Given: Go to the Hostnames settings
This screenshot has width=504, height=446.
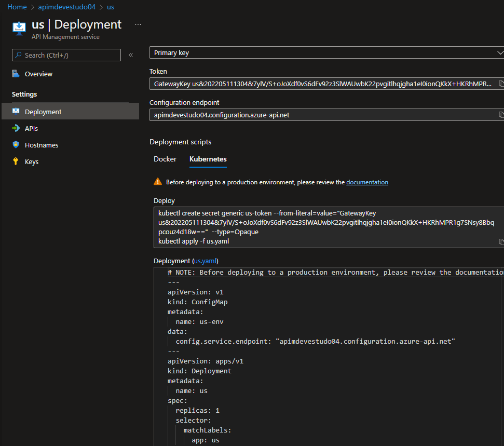Looking at the screenshot, I should [41, 145].
